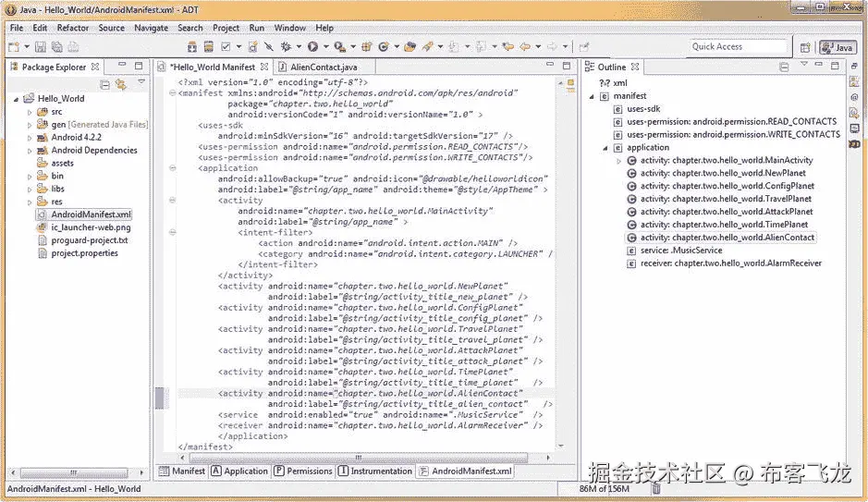Click the Search flashlight toolbar icon

click(427, 47)
